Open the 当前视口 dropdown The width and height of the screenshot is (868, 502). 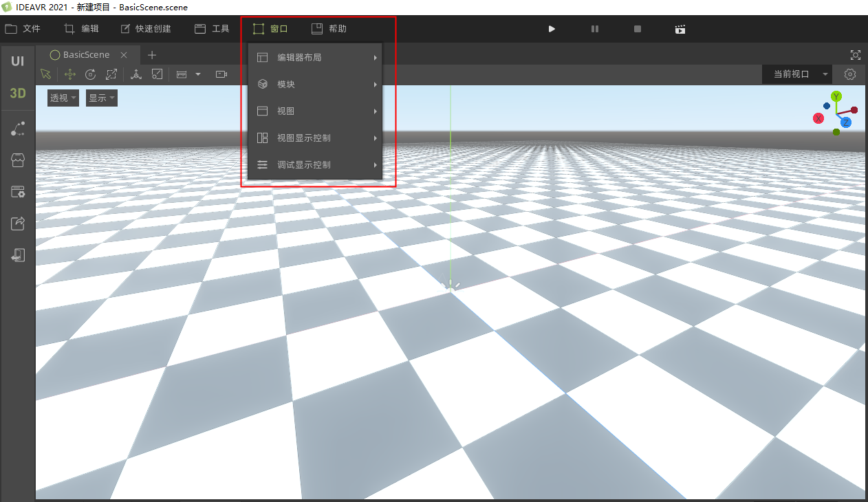pyautogui.click(x=797, y=74)
